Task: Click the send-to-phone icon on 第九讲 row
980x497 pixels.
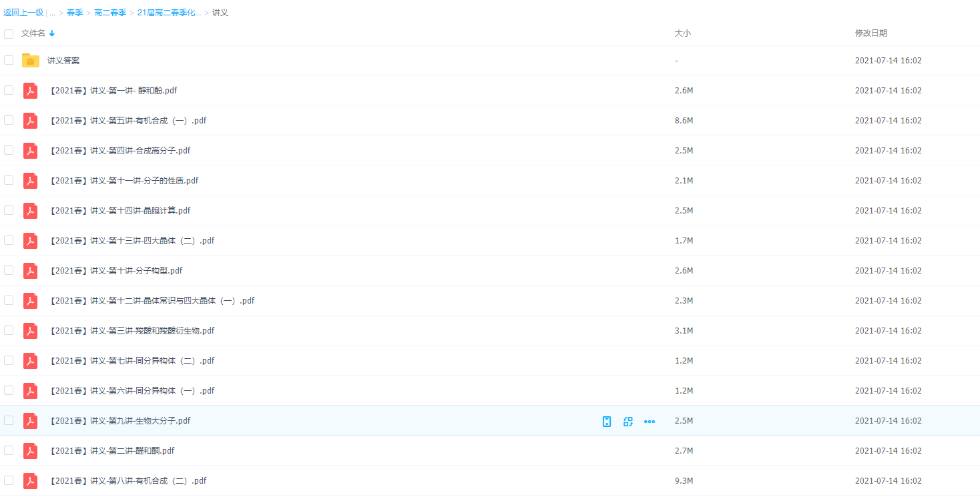Action: [606, 421]
